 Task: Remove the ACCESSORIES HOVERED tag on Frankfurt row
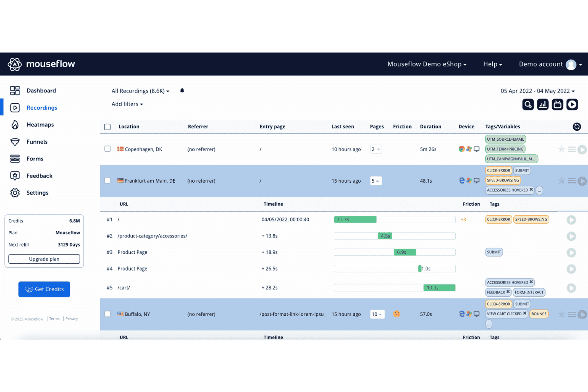point(531,189)
